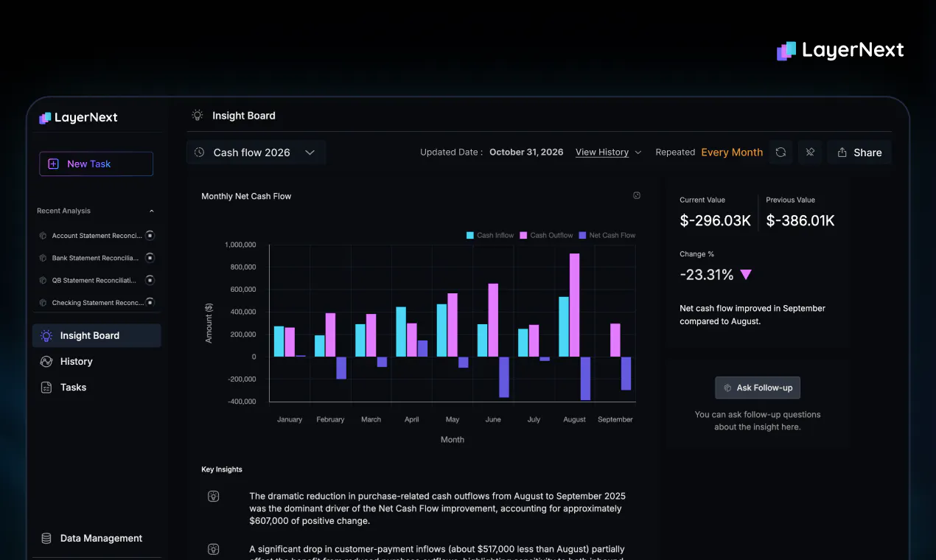Click the Monthly Net Cash Flow chart title
936x560 pixels.
coord(246,196)
